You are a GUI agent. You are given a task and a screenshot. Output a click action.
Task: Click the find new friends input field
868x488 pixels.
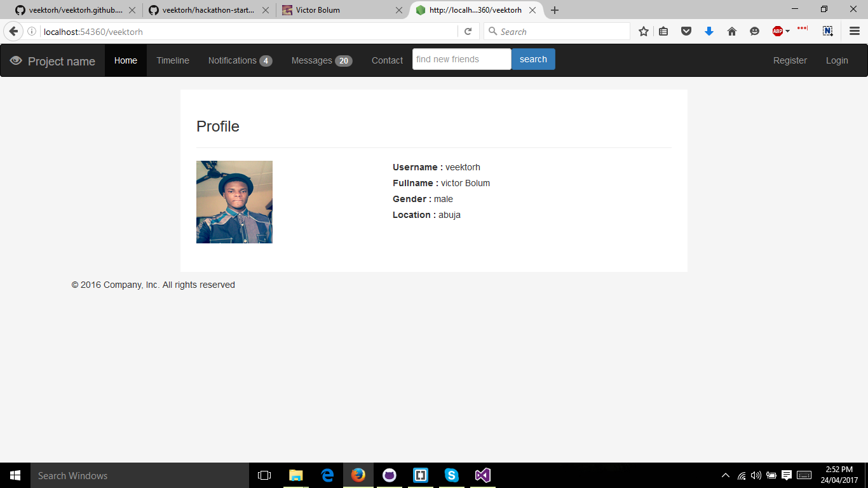(x=461, y=58)
